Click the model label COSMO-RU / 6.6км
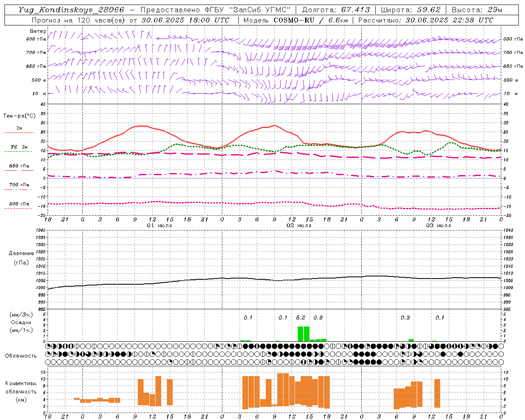This screenshot has width=525, height=420. click(310, 20)
